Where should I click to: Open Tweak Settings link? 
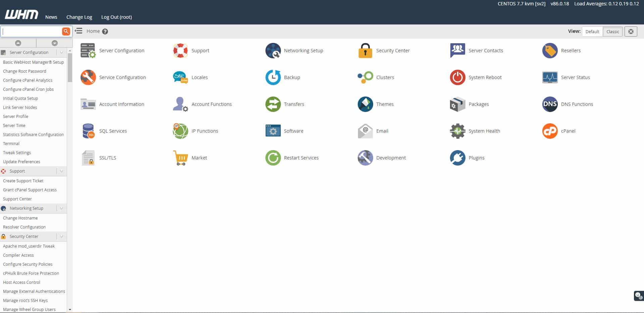pyautogui.click(x=17, y=152)
